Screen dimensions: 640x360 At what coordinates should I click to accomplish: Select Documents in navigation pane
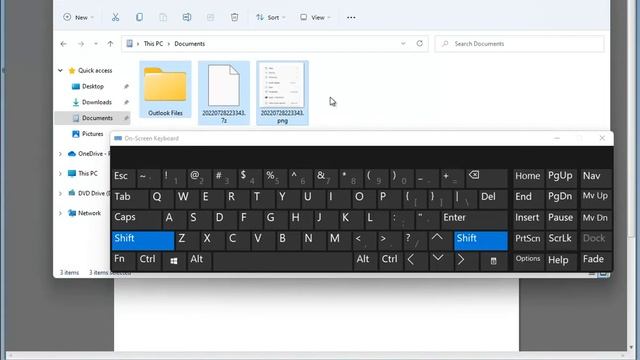coord(93,118)
